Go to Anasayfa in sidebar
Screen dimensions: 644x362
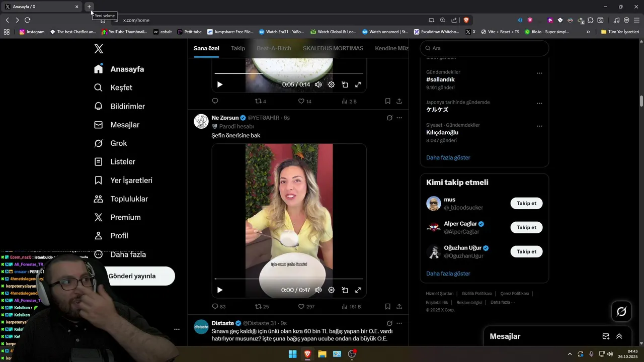coord(119,69)
